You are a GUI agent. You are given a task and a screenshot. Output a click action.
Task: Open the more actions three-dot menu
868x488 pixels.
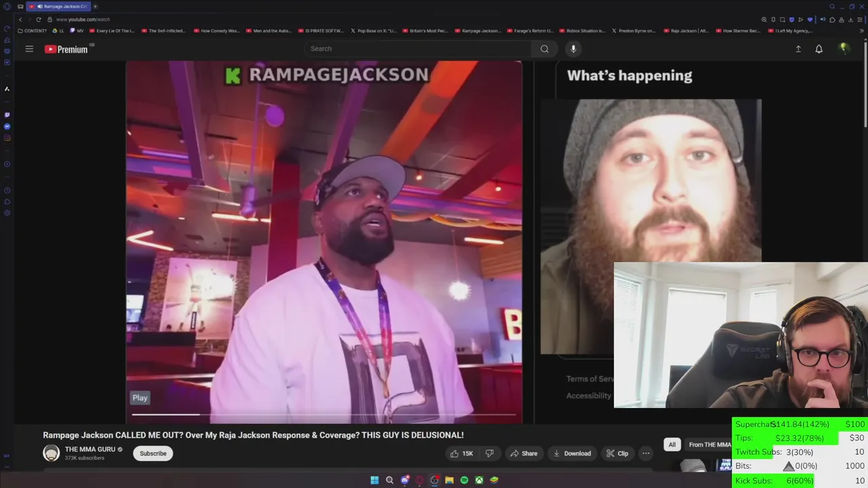[x=646, y=453]
